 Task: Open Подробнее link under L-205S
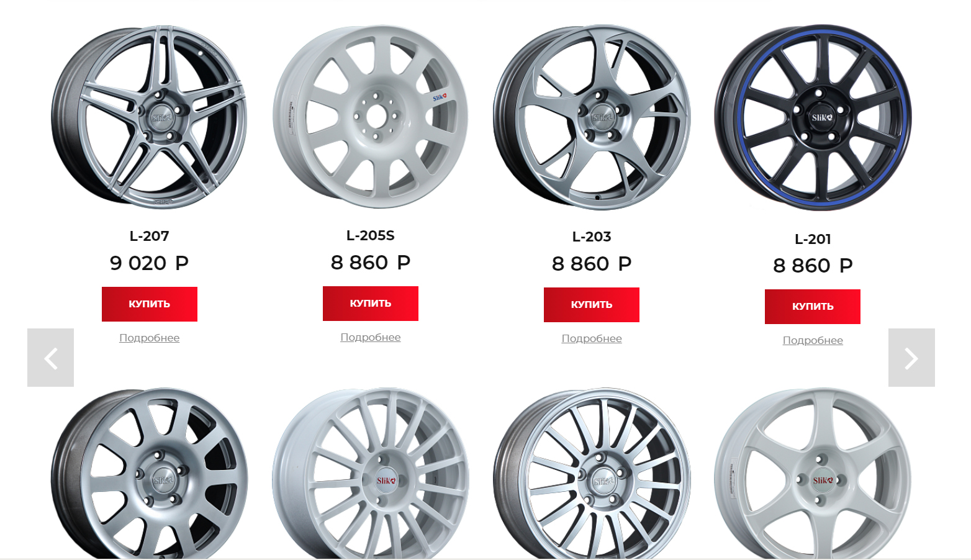point(371,337)
